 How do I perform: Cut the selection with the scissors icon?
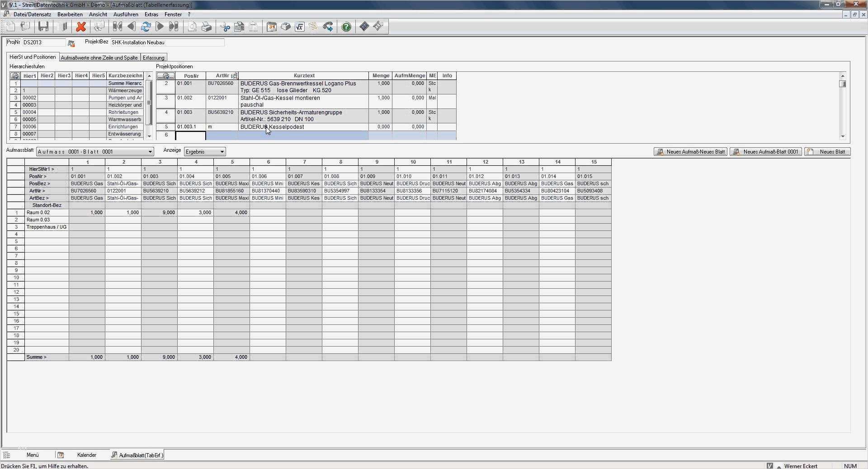225,27
